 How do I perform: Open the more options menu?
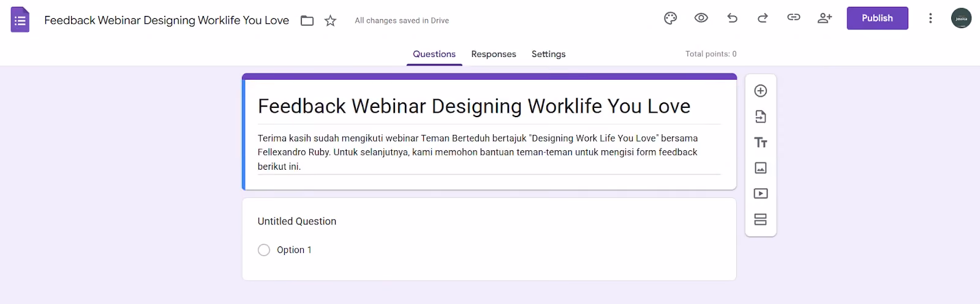click(x=930, y=18)
